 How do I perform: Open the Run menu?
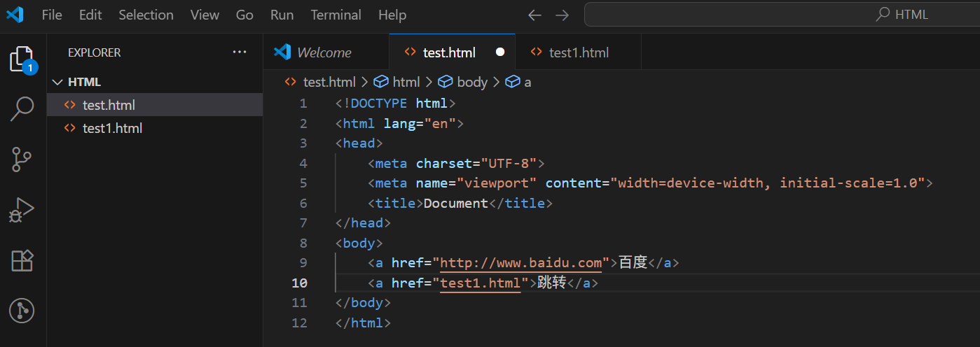pyautogui.click(x=282, y=15)
